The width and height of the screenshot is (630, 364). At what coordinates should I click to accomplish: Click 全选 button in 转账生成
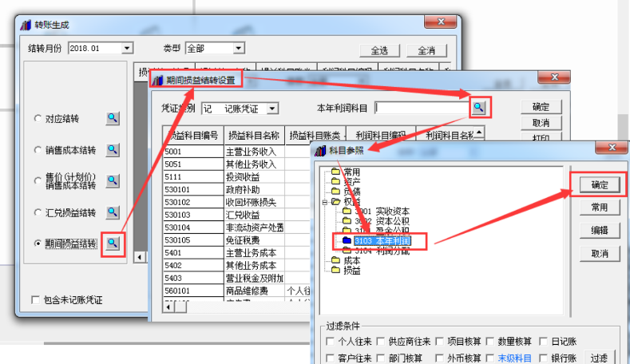[x=379, y=50]
